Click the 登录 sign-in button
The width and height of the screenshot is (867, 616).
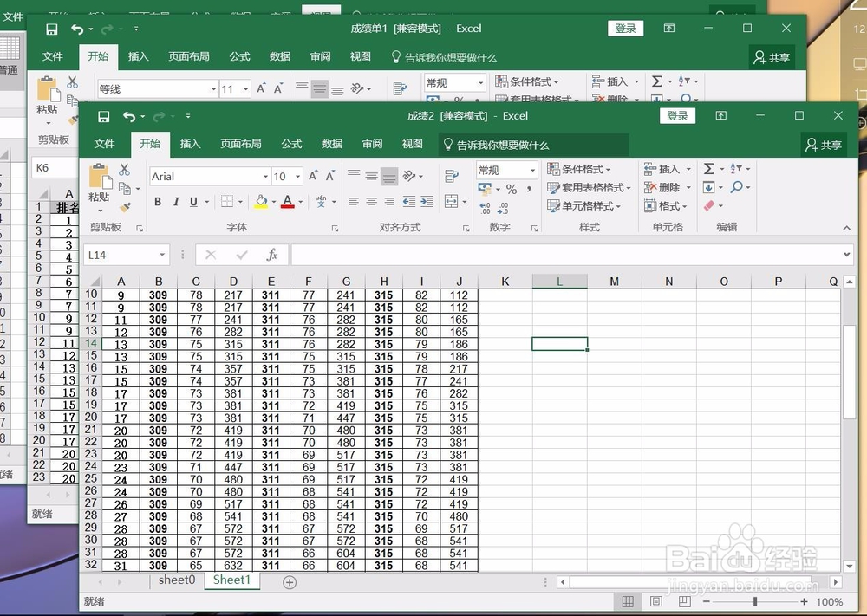(677, 115)
